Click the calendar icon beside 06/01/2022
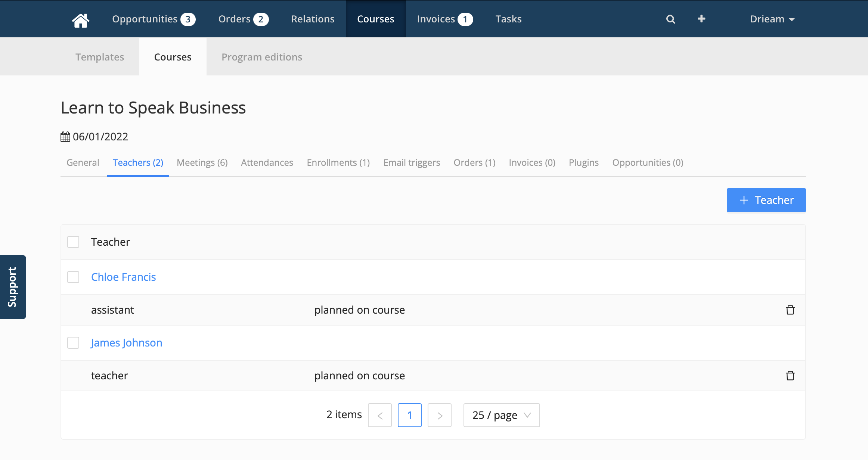Image resolution: width=868 pixels, height=460 pixels. pos(65,137)
